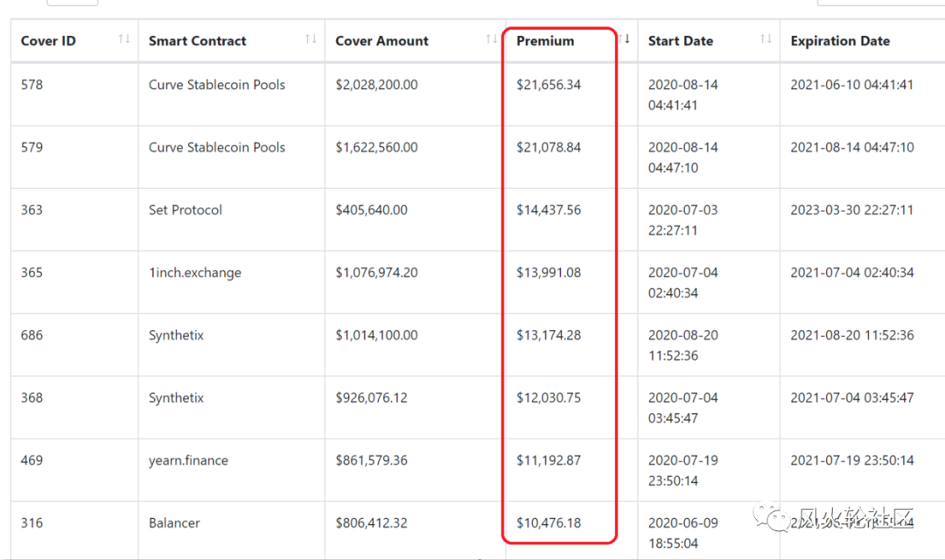The width and height of the screenshot is (945, 560).
Task: Click Cover ID cell 365
Action: pyautogui.click(x=32, y=273)
